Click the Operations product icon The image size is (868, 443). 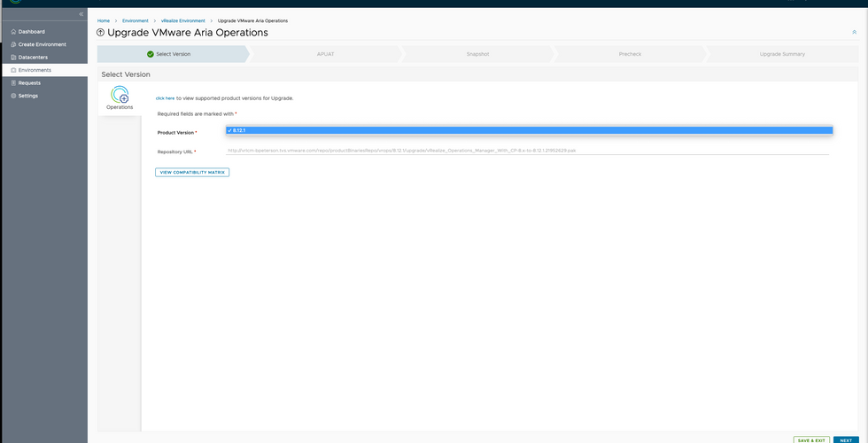point(120,95)
